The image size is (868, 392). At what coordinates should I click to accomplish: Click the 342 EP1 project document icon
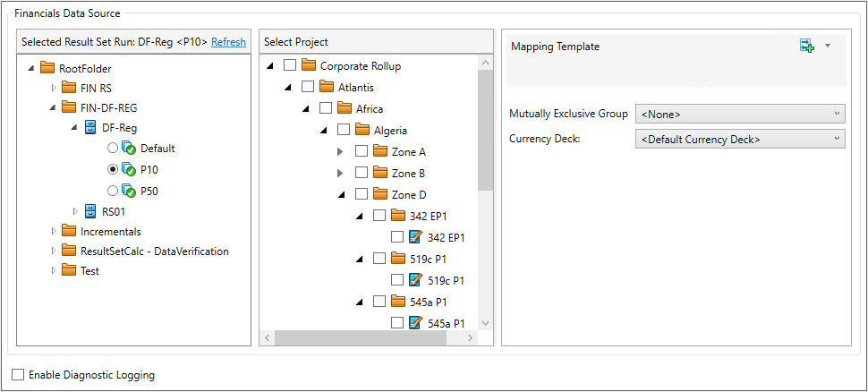coord(415,237)
